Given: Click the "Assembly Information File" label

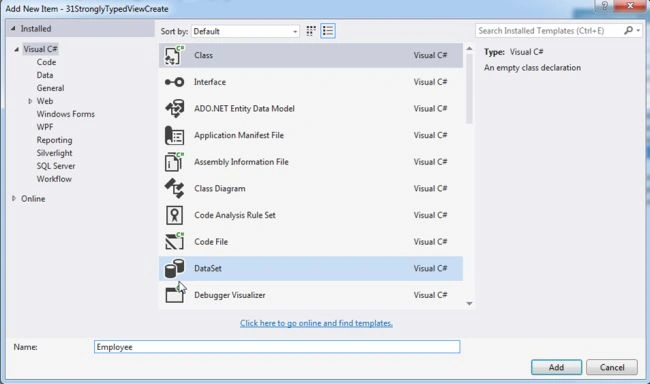Looking at the screenshot, I should [x=241, y=162].
